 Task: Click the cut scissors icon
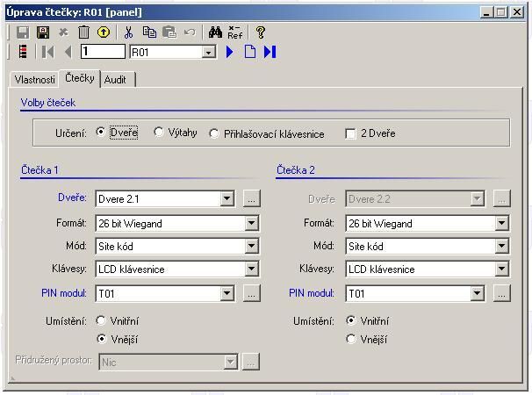coord(128,32)
